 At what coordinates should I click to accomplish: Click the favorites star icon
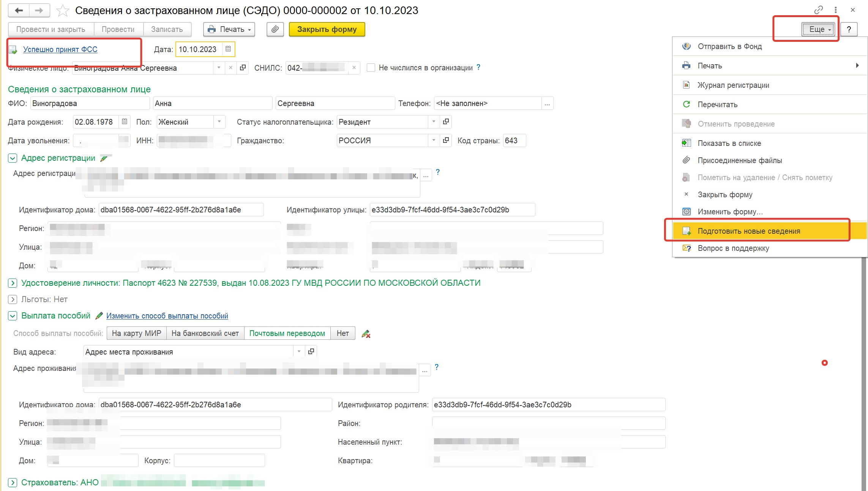[62, 11]
